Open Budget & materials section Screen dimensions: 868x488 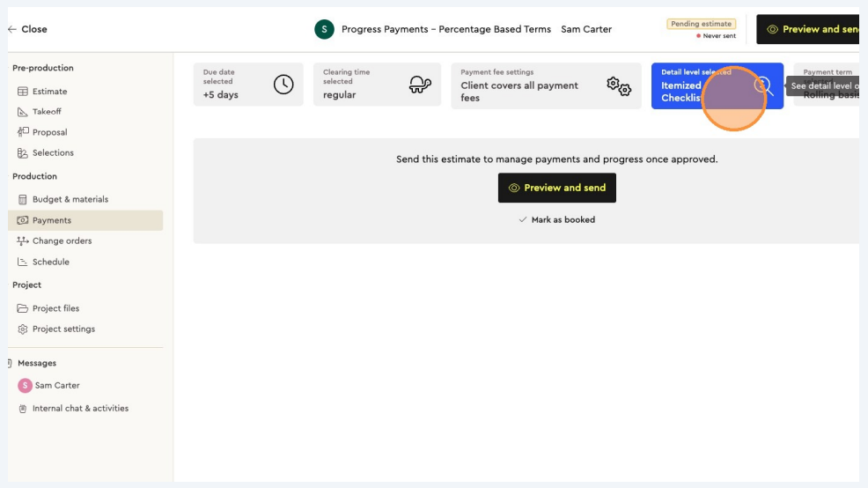(x=70, y=200)
